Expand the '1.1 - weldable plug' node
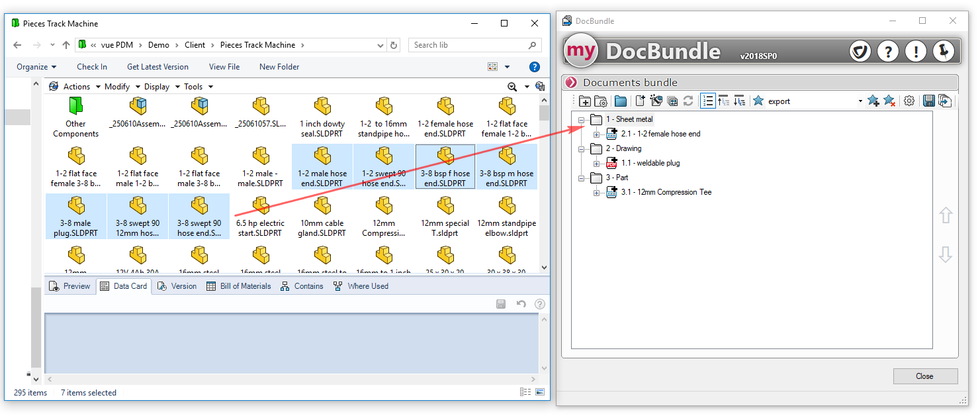 pos(596,164)
